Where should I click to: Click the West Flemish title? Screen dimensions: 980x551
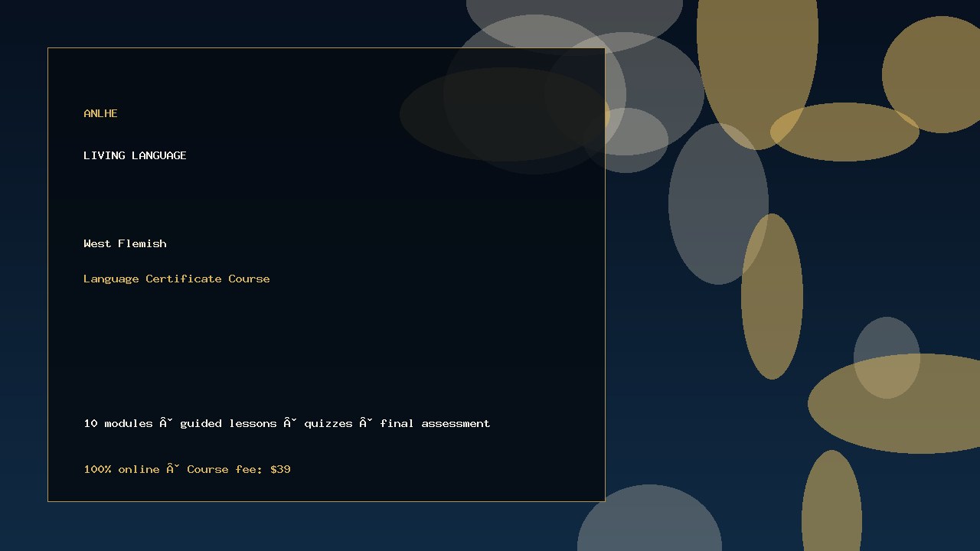125,243
